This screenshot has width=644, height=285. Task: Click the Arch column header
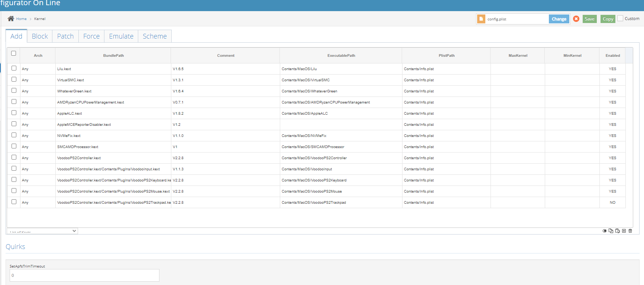coord(38,56)
